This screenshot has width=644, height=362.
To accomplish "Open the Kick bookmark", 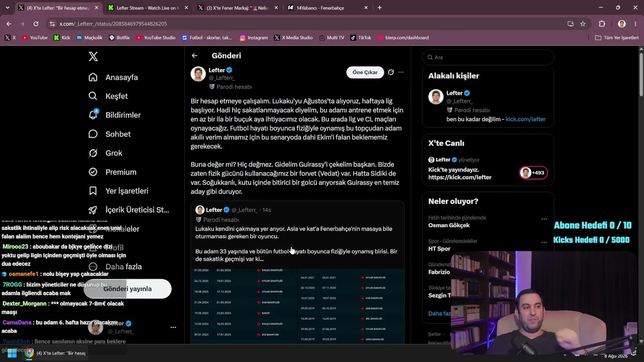I will [x=62, y=38].
